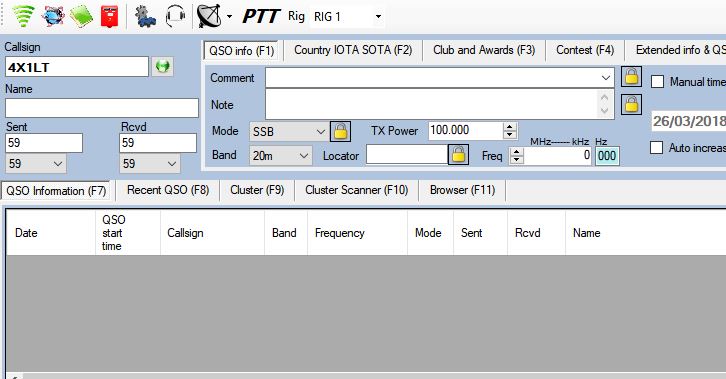Sort by the Name column header

[x=646, y=233]
